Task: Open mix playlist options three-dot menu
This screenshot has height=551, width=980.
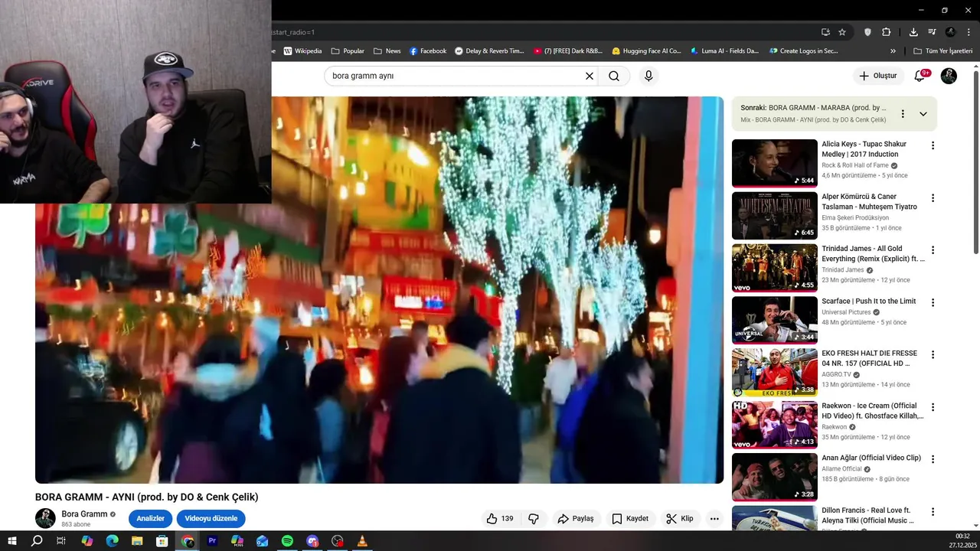Action: [x=903, y=114]
